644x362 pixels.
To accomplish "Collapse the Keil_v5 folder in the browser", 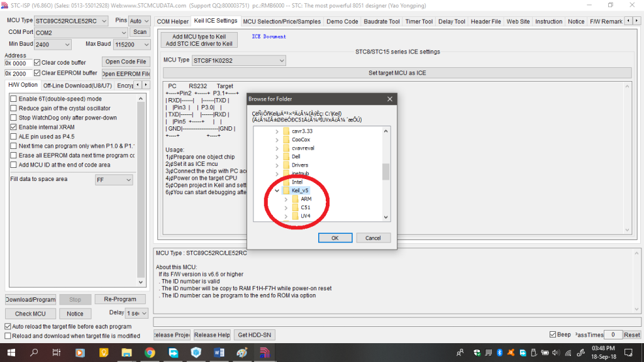I will click(275, 190).
